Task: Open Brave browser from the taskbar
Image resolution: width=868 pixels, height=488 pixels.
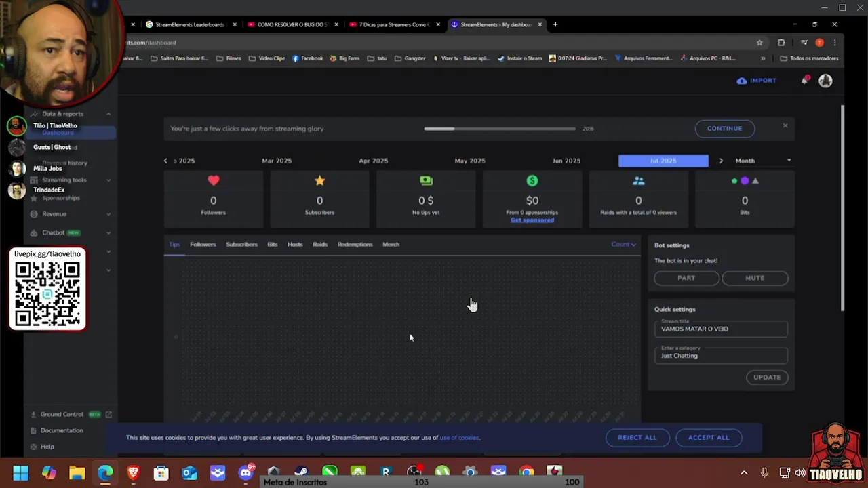Action: (x=133, y=473)
